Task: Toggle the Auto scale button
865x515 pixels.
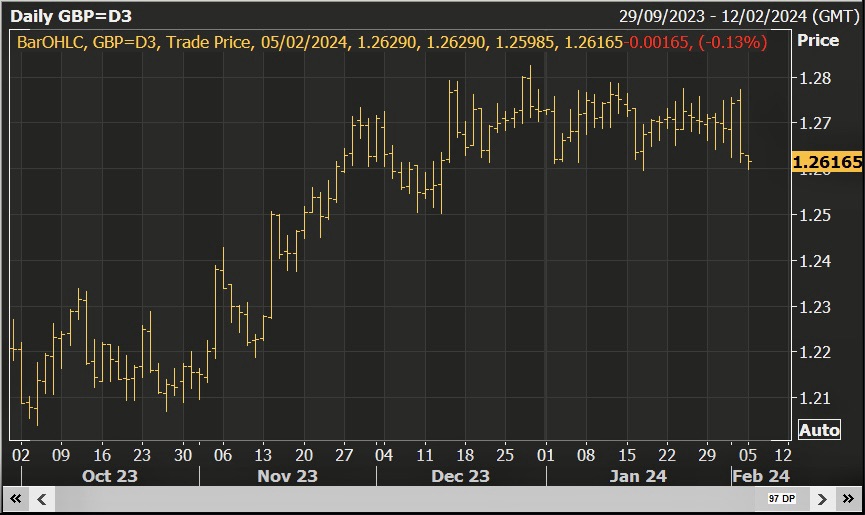Action: [x=819, y=430]
